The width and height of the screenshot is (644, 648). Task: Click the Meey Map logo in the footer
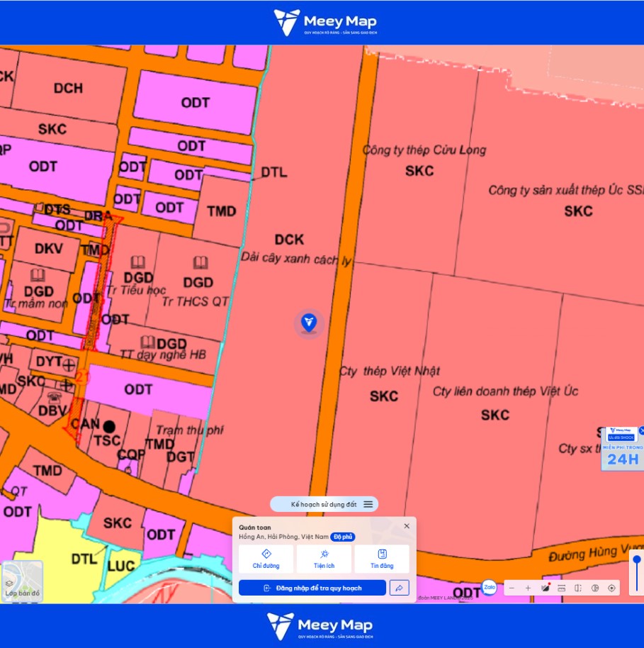tap(320, 626)
